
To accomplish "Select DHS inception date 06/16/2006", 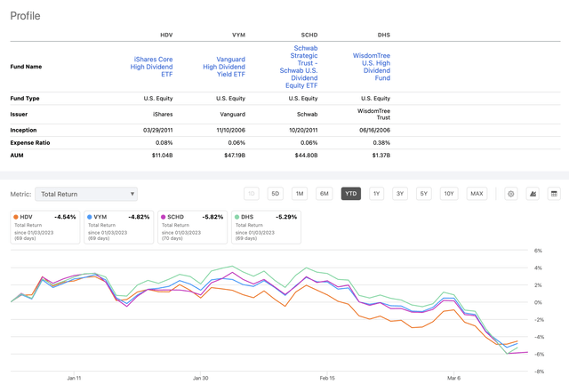I will pyautogui.click(x=375, y=131).
